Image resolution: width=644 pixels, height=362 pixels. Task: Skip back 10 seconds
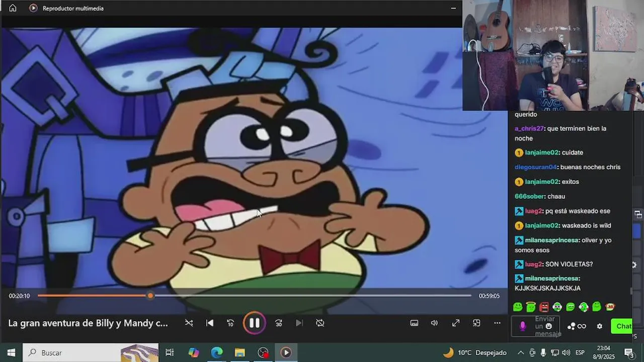coord(230,323)
